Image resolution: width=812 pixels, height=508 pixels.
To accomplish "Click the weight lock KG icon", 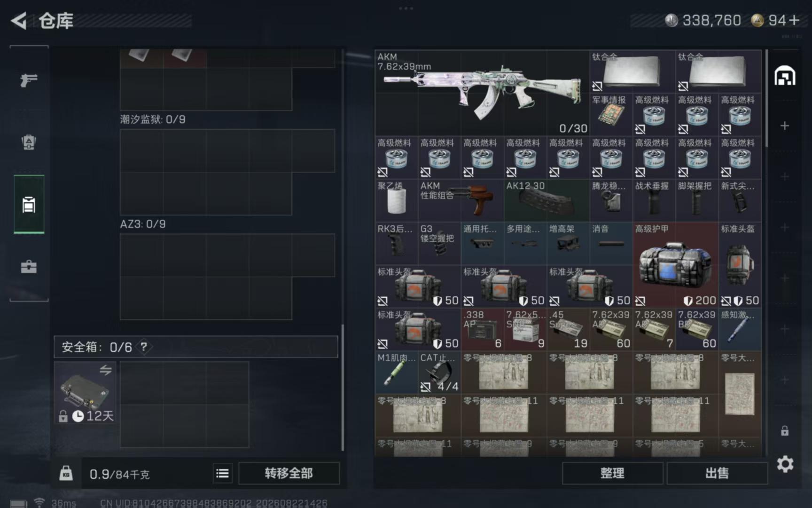I will pyautogui.click(x=66, y=473).
